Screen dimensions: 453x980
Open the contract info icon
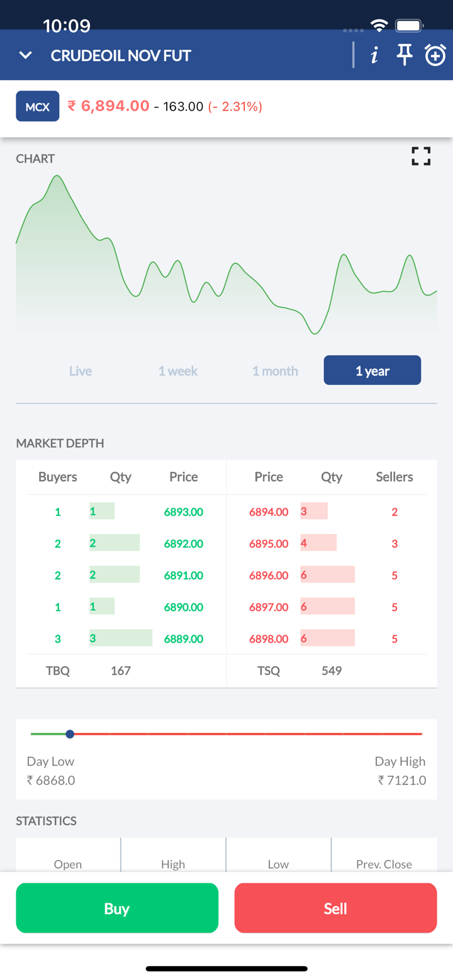pos(374,55)
